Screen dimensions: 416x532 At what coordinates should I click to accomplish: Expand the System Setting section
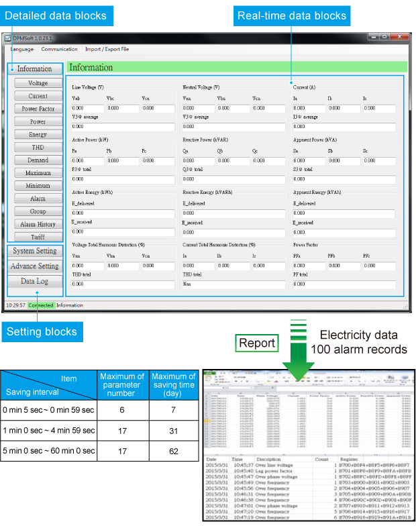(35, 251)
